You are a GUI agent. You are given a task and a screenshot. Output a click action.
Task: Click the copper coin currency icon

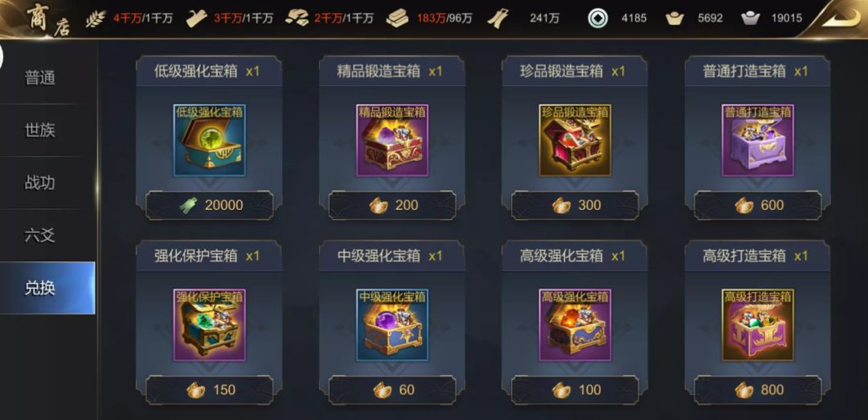[598, 19]
